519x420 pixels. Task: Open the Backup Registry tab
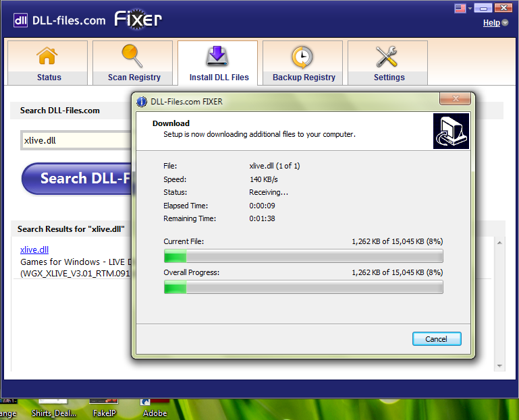pos(303,63)
